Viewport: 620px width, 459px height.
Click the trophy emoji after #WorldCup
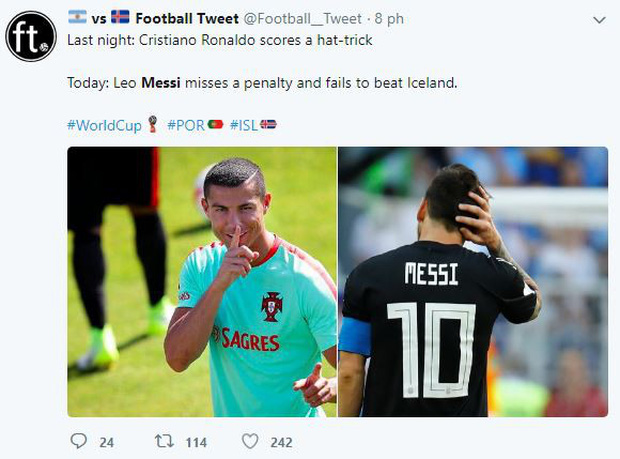pos(153,125)
